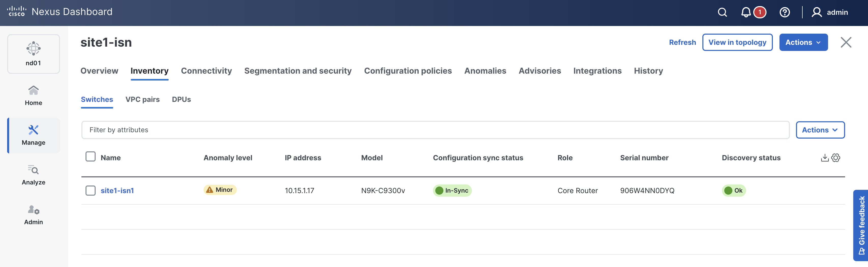Click the View in topology button
Screen dimensions: 868x267
click(x=737, y=42)
